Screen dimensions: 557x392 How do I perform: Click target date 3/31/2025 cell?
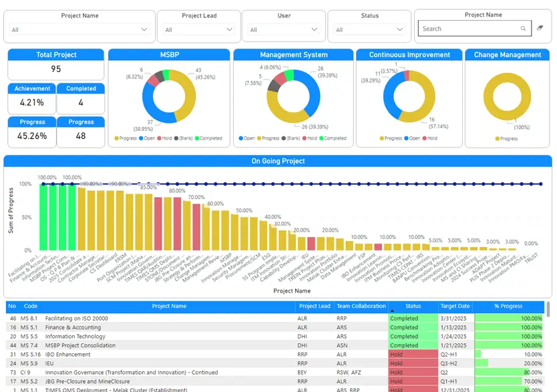pyautogui.click(x=453, y=319)
